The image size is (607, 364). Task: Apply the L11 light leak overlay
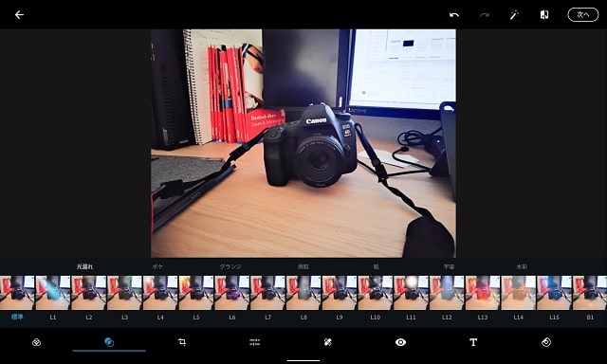coord(411,293)
